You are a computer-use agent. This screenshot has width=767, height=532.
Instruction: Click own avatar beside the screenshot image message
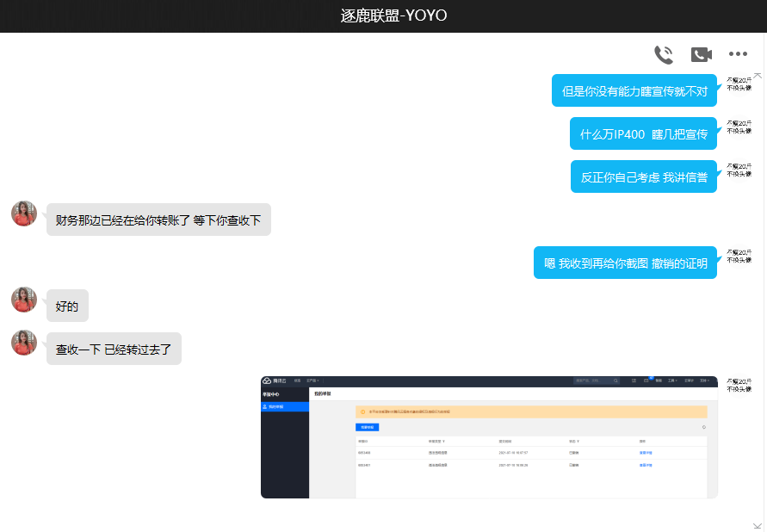click(739, 385)
